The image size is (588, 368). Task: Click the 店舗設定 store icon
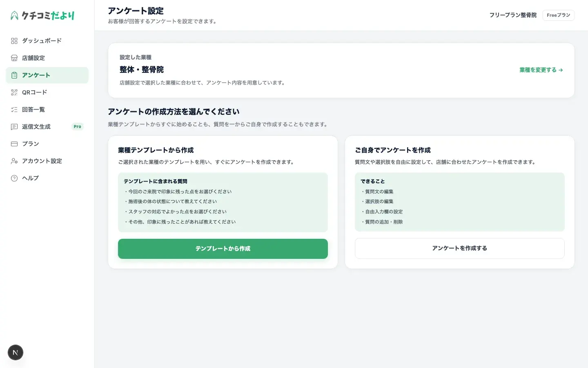14,58
